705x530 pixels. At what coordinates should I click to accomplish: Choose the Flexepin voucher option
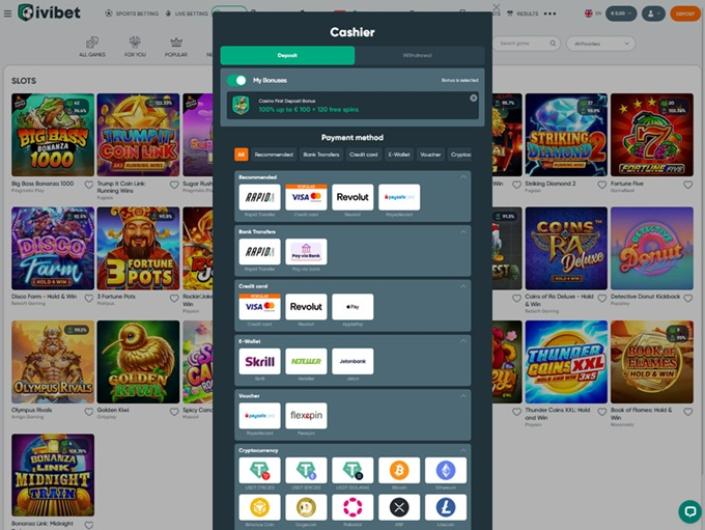(x=306, y=416)
